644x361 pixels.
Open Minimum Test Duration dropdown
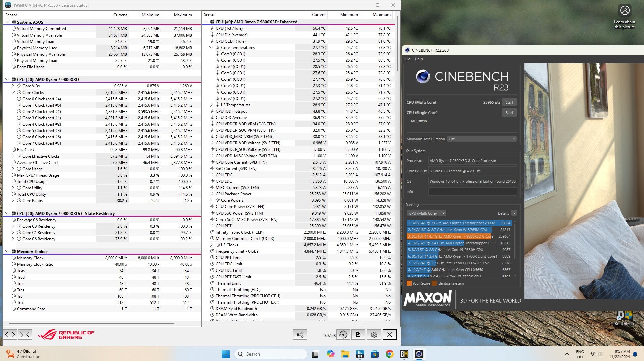(x=482, y=139)
